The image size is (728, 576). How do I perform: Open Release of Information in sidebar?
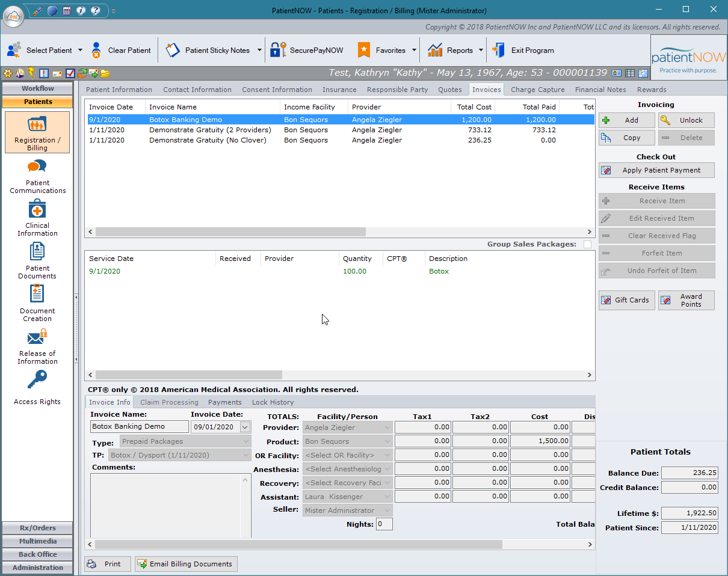pos(37,347)
